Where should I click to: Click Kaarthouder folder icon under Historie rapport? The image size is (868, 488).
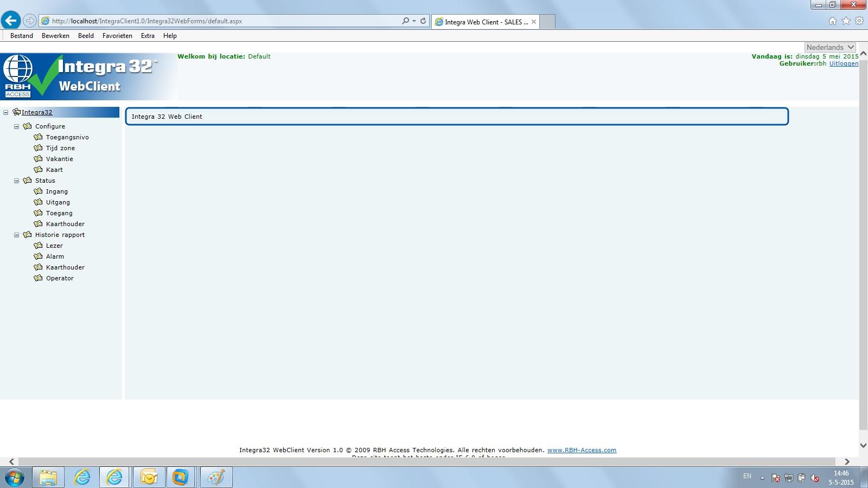pos(38,267)
